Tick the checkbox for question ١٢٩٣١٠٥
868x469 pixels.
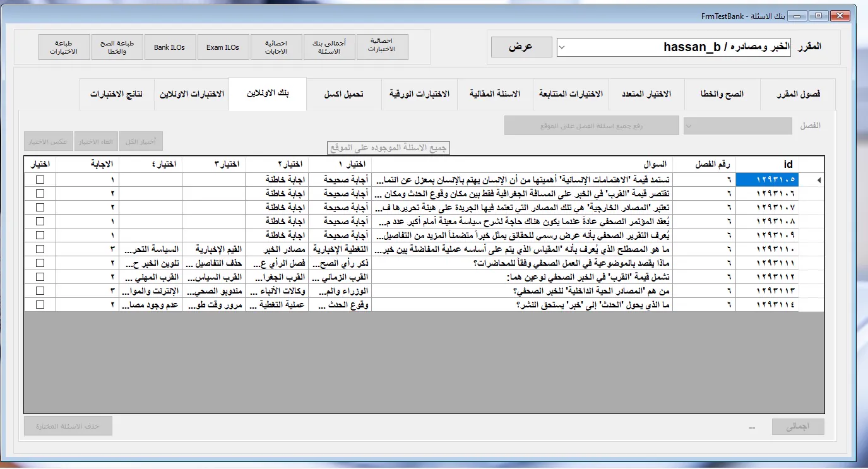point(40,179)
